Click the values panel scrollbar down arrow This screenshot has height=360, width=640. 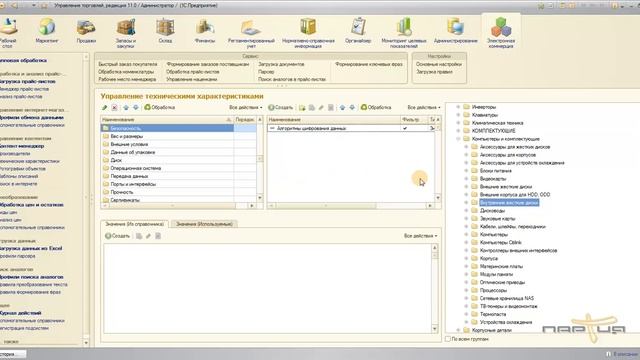(434, 329)
